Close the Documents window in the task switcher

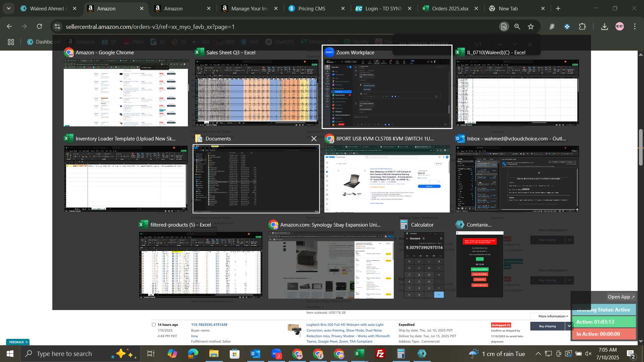314,138
